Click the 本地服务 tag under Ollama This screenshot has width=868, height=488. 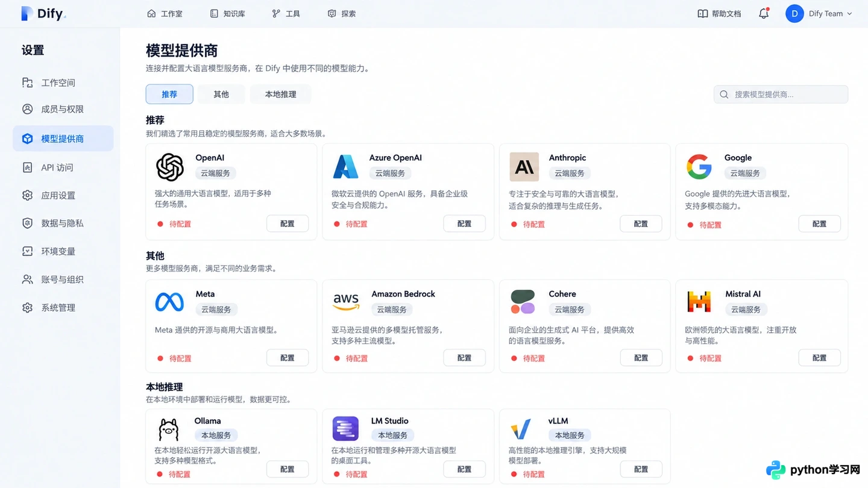[216, 435]
